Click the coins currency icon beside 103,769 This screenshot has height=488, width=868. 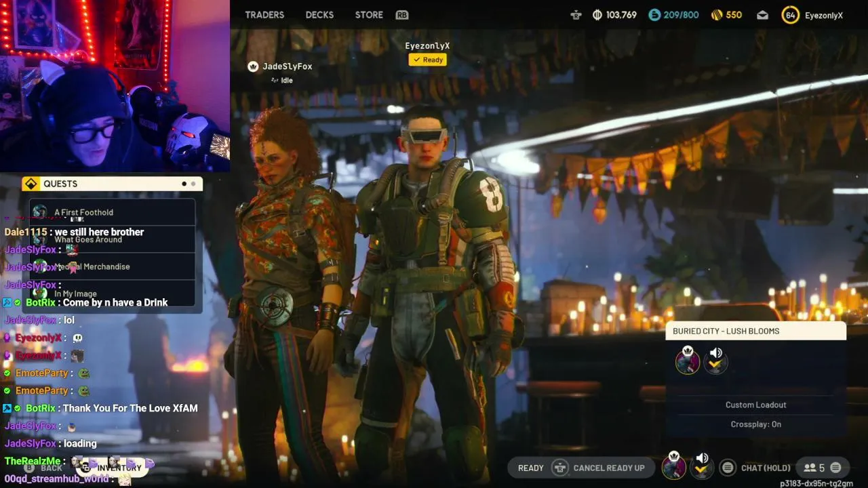pyautogui.click(x=597, y=15)
